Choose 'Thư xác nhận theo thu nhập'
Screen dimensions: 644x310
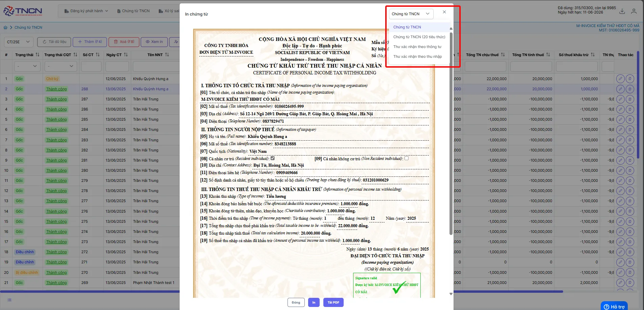click(419, 56)
